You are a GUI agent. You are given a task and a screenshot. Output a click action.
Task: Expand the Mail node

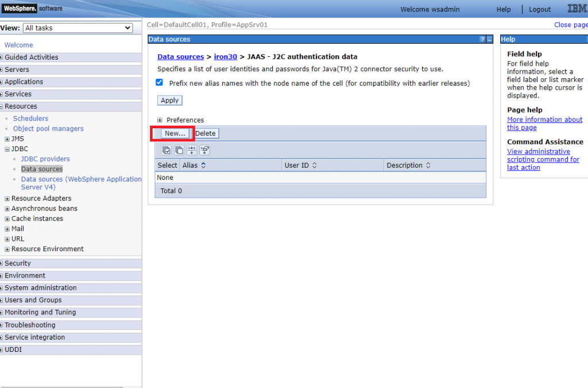tap(7, 229)
